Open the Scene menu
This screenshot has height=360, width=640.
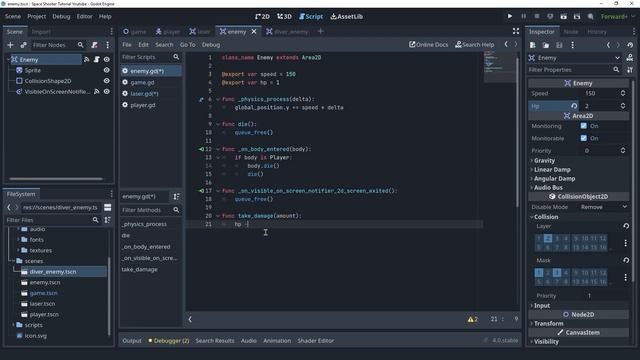(13, 16)
